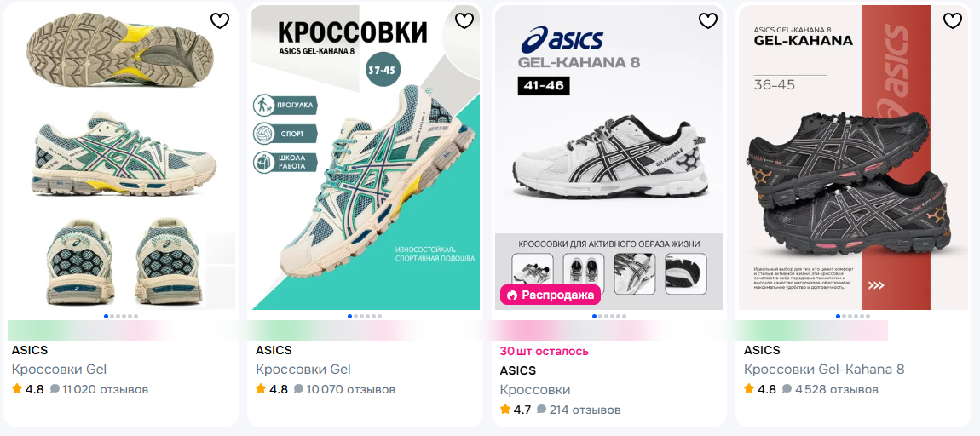Screen dimensions: 980x436
Task: Open Кроссовки Gel-Kahana 8 product title
Action: 824,370
